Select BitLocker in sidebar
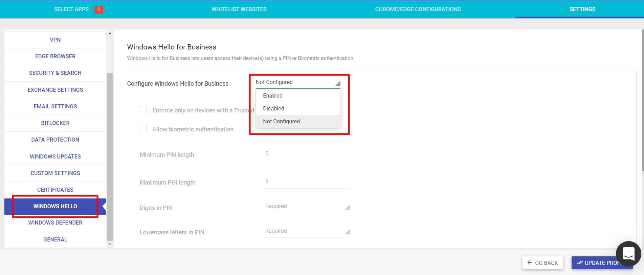Image resolution: width=644 pixels, height=275 pixels. click(55, 123)
